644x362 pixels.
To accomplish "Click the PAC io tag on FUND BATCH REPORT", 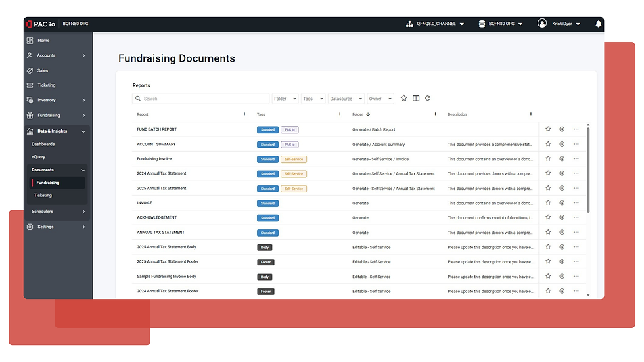I will [x=290, y=129].
